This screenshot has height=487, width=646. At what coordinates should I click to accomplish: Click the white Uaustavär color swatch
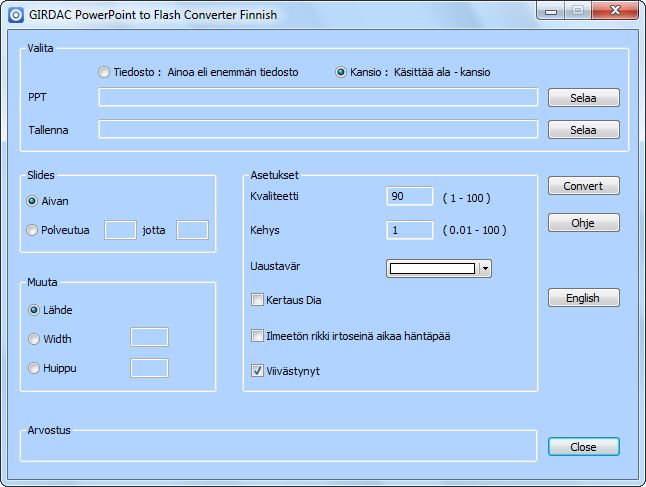[x=432, y=269]
